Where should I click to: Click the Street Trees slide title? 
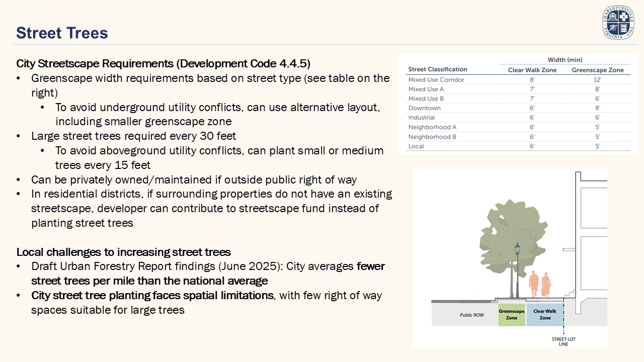pos(62,33)
